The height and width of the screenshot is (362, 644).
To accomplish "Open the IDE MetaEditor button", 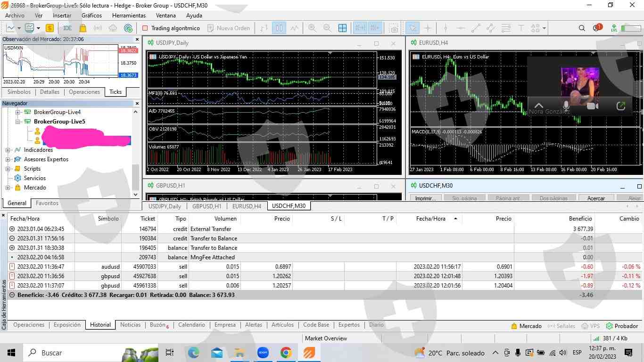I will pos(67,28).
